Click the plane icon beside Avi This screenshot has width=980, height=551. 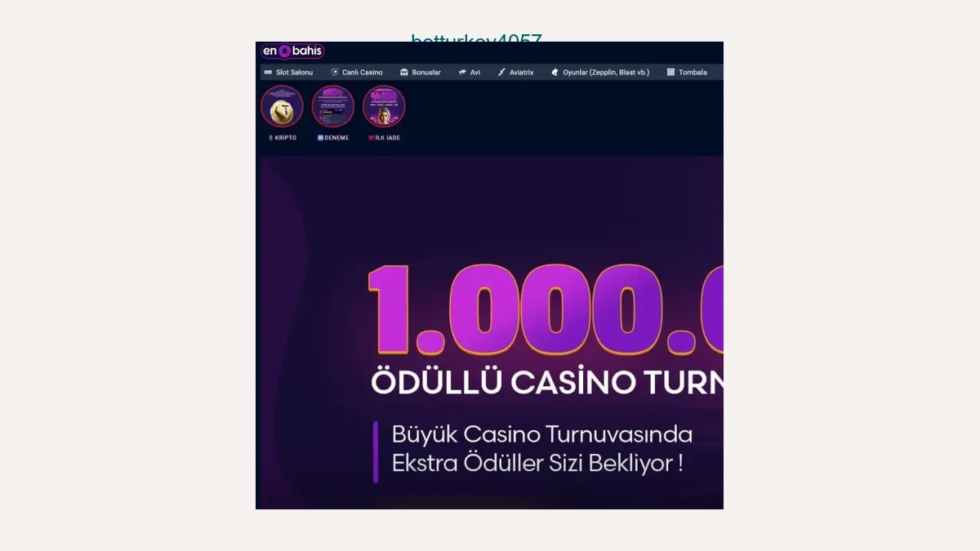pos(462,73)
